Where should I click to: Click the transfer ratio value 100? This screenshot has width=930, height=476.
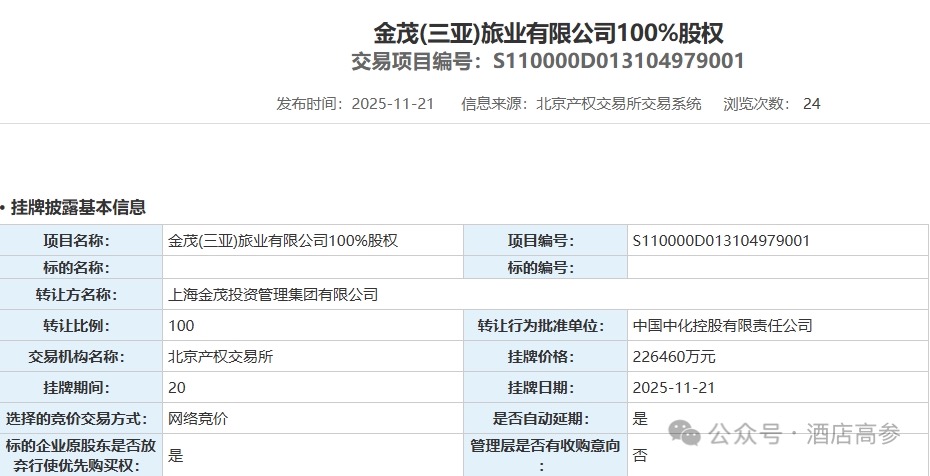181,325
